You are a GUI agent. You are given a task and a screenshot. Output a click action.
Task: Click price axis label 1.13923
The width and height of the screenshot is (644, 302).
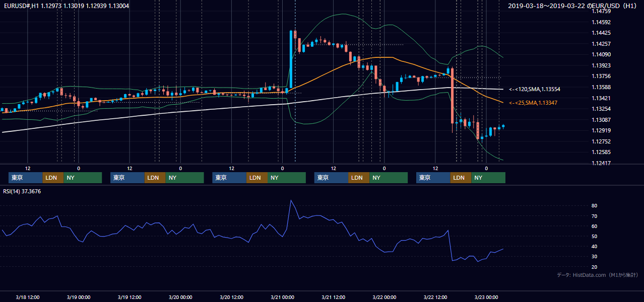[x=601, y=65]
